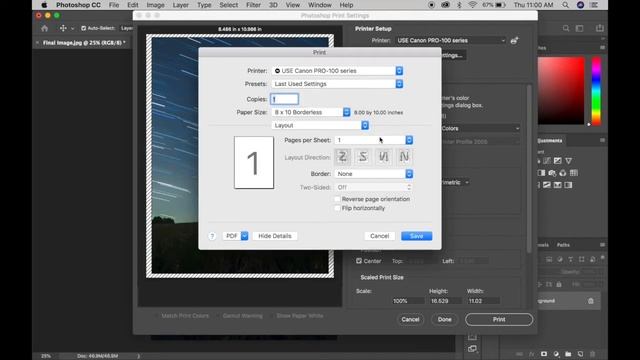The width and height of the screenshot is (640, 360).
Task: Open the Filter menu
Action: click(253, 5)
